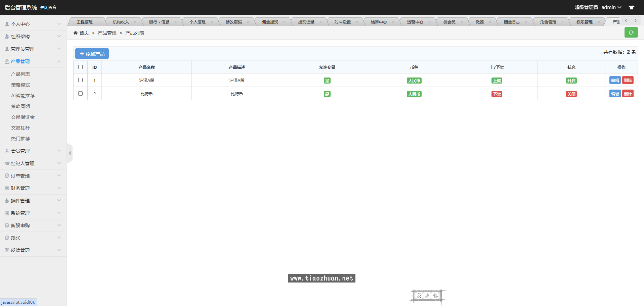Toggle the 开启 state of 沪深A股
644x306 pixels.
(x=571, y=81)
